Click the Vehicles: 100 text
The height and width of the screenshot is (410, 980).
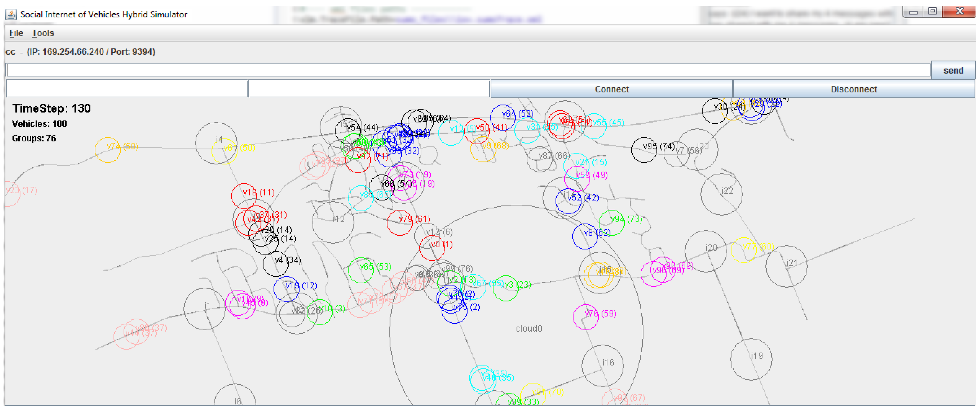pos(40,124)
